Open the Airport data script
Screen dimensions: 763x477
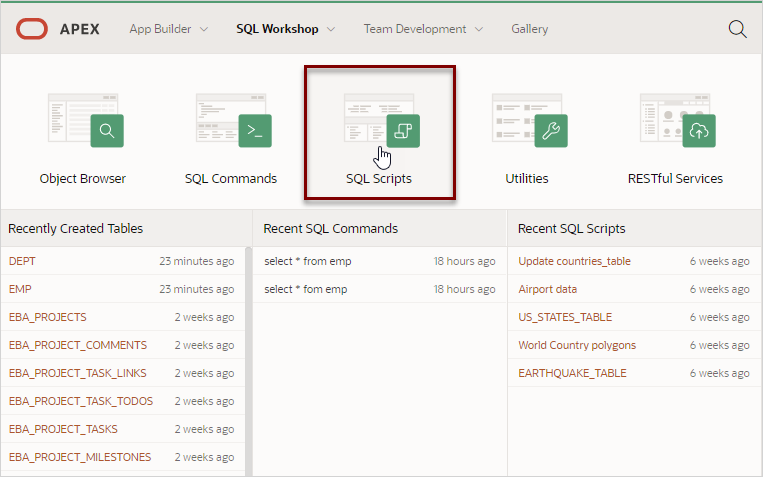tap(547, 289)
